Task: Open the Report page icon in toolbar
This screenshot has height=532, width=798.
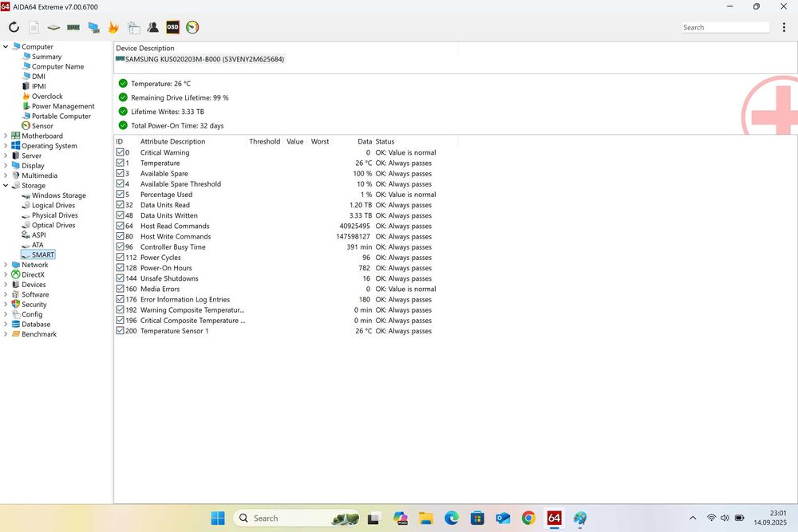Action: pyautogui.click(x=34, y=27)
